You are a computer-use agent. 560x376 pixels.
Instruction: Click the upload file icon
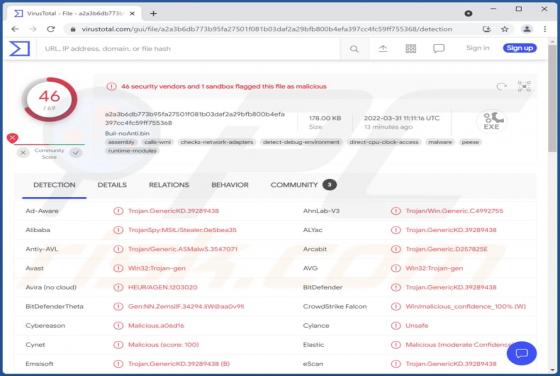click(x=383, y=48)
